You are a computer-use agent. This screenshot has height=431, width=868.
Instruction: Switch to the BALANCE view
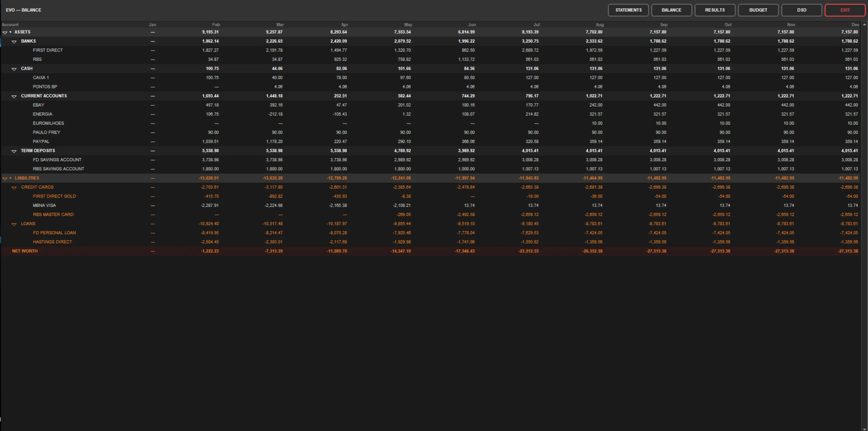point(672,10)
